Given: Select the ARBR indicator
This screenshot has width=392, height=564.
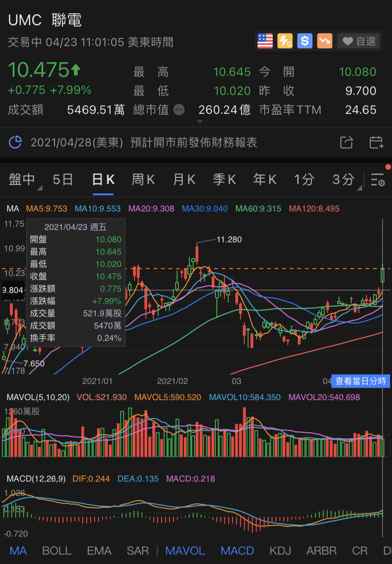Looking at the screenshot, I should [x=321, y=551].
